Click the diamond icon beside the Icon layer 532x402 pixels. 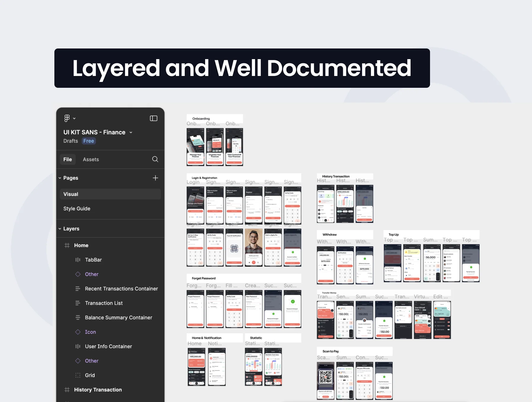coord(78,332)
